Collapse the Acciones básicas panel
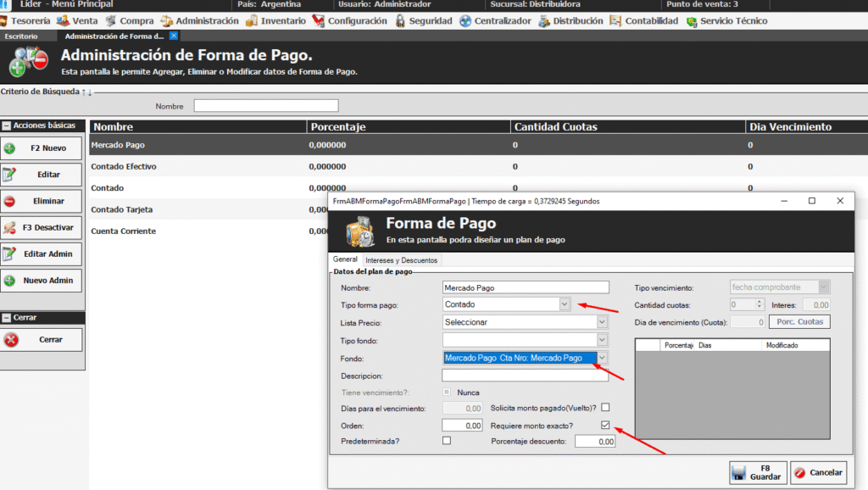 [7, 125]
